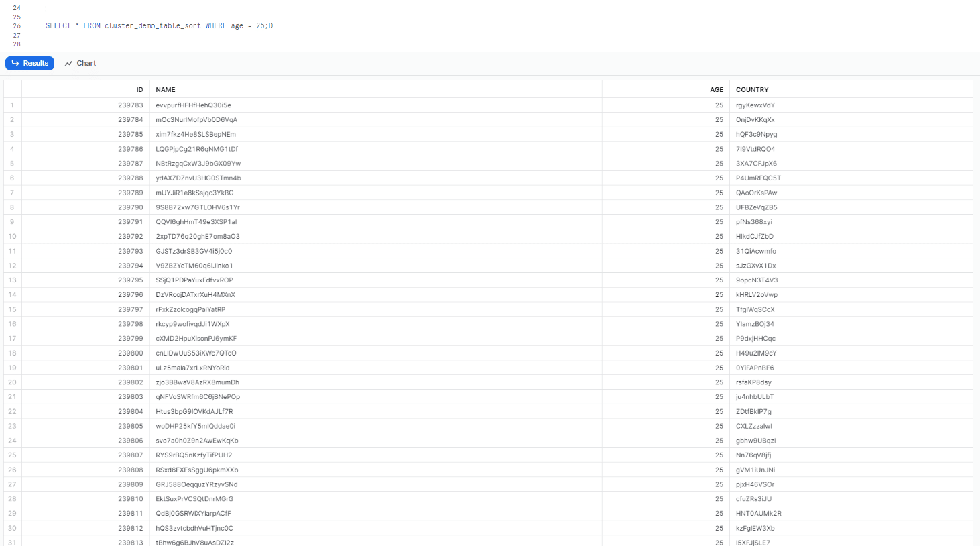Select the COUNTRY column header
The image size is (980, 546).
[752, 89]
